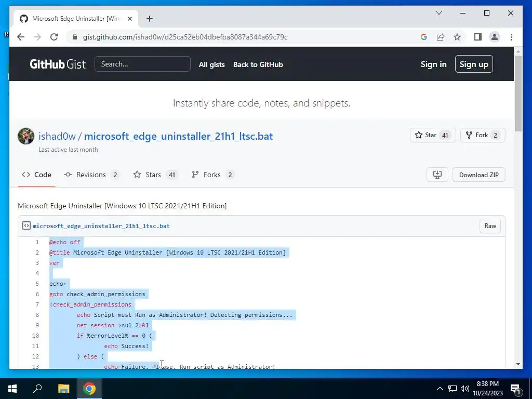
Task: Click the gist description text
Action: click(122, 206)
